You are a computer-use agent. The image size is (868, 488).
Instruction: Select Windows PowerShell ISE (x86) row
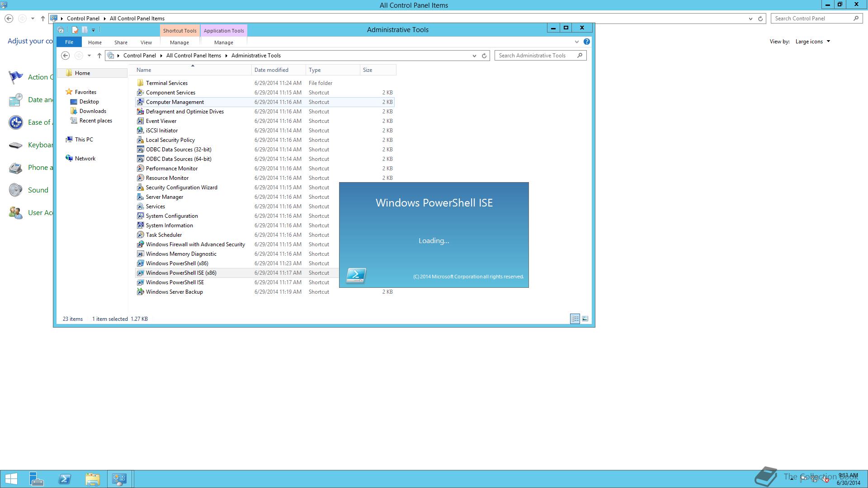coord(237,273)
